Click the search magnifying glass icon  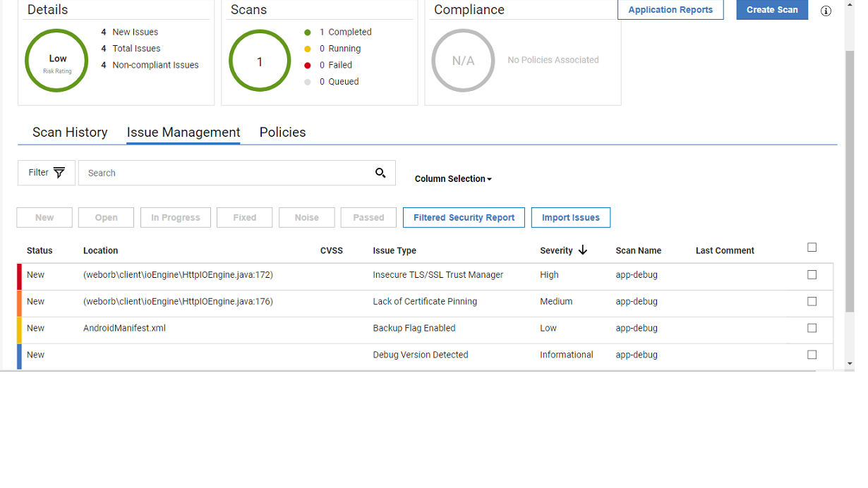tap(380, 173)
